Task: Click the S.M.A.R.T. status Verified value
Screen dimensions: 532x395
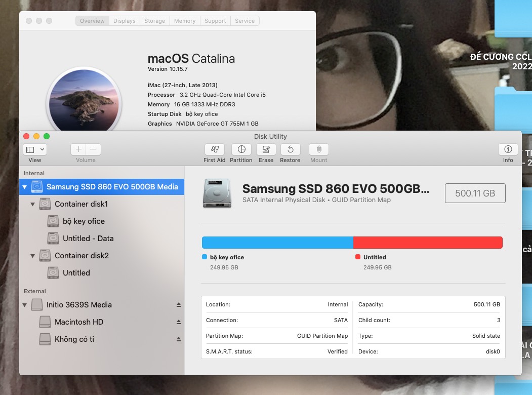Action: (337, 351)
